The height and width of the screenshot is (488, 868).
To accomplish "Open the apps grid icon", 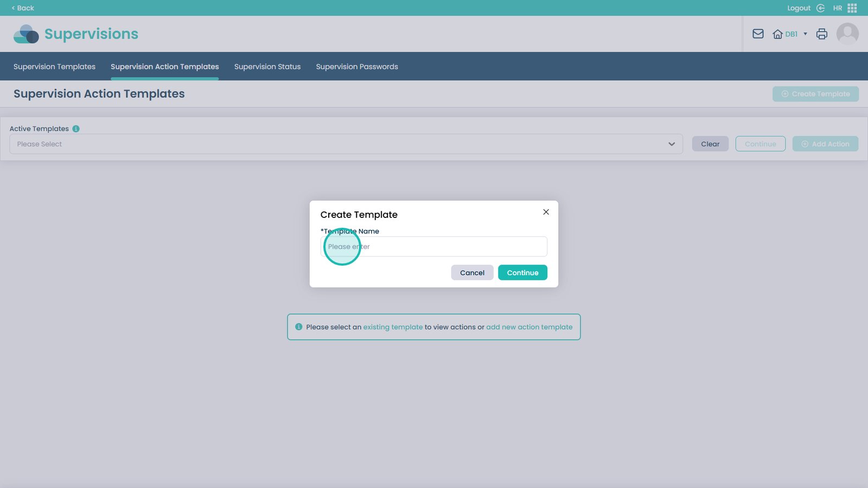I will click(852, 8).
